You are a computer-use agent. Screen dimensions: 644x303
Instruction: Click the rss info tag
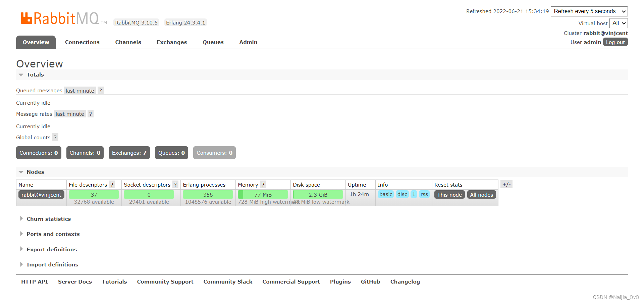[x=424, y=194]
